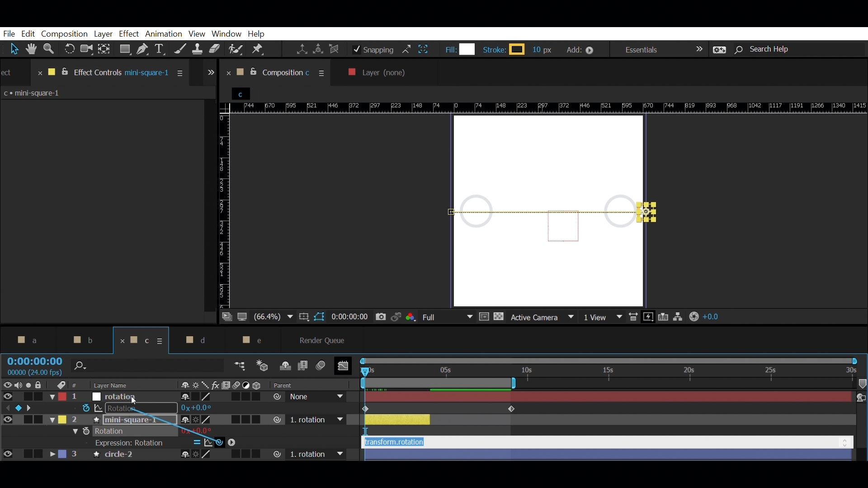Open the Effect menu
This screenshot has height=488, width=868.
coord(129,34)
